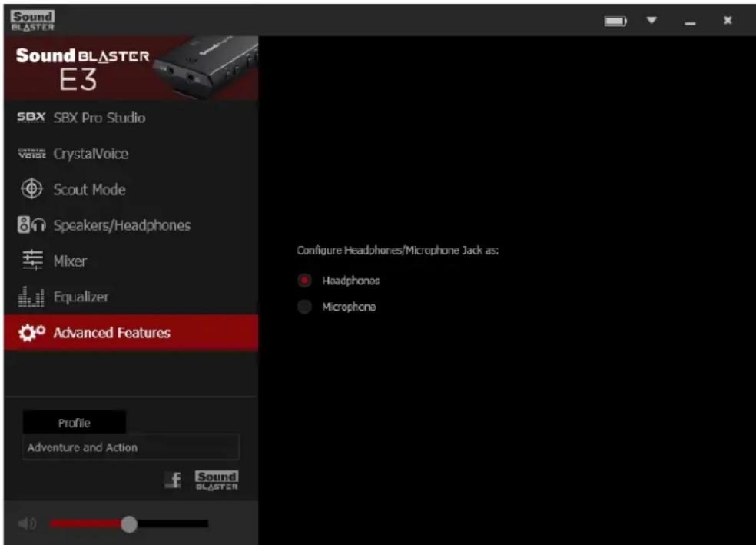
Task: Select the Microphone radio button
Action: click(x=304, y=306)
